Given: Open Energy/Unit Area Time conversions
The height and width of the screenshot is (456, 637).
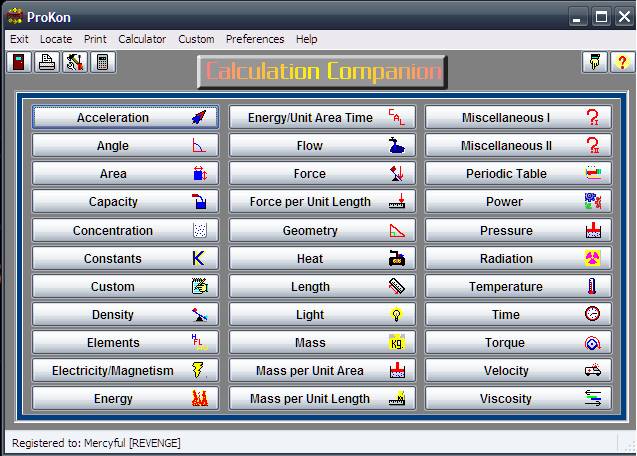Looking at the screenshot, I should pos(322,117).
